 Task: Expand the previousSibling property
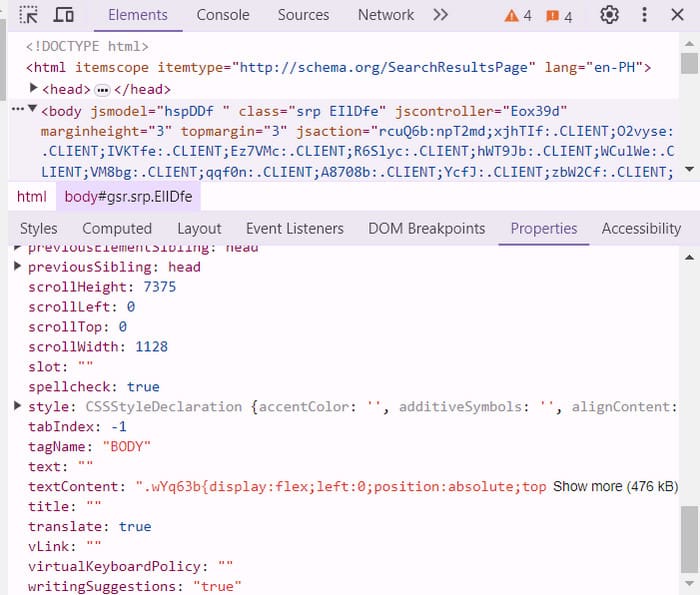tap(18, 266)
